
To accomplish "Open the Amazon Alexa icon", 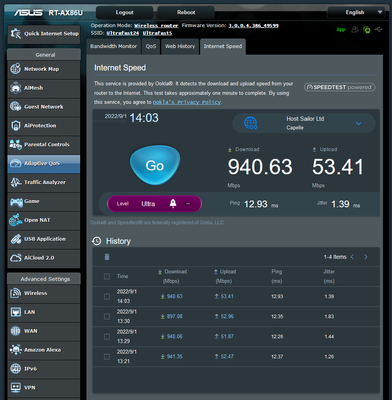I will click(15, 350).
